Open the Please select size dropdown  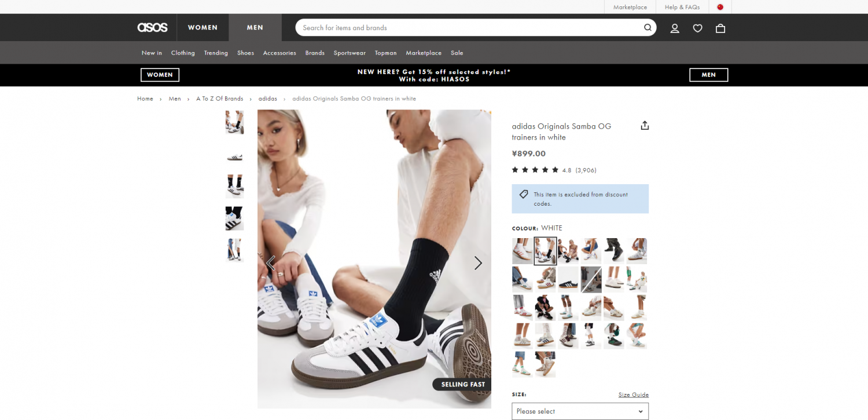(580, 411)
